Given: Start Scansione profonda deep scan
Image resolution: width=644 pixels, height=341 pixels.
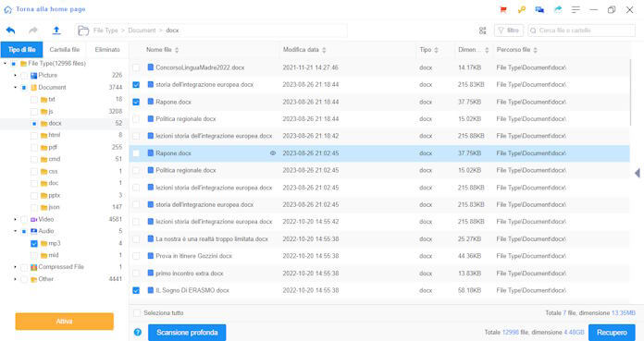Looking at the screenshot, I should (187, 333).
